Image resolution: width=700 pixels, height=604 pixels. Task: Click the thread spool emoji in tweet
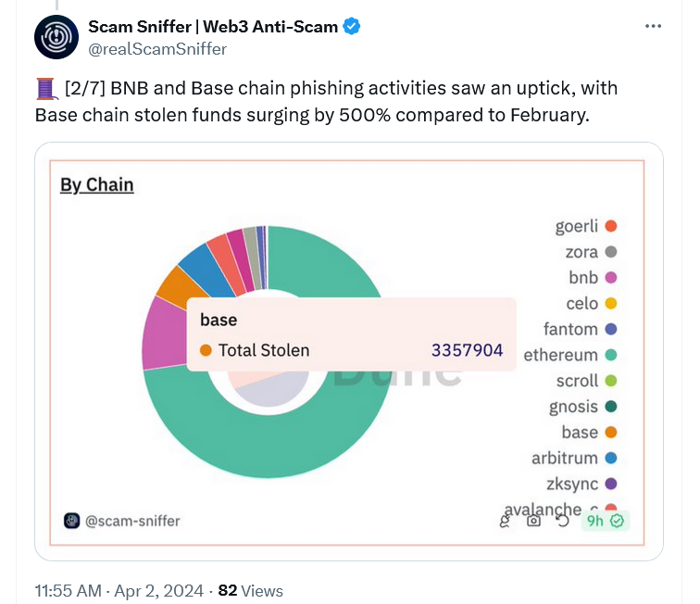(46, 89)
